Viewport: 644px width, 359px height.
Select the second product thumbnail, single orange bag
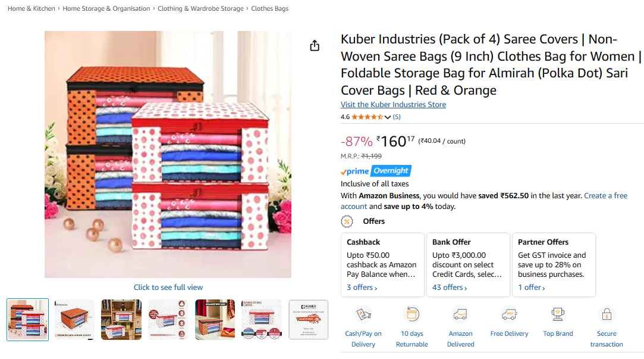coord(74,320)
